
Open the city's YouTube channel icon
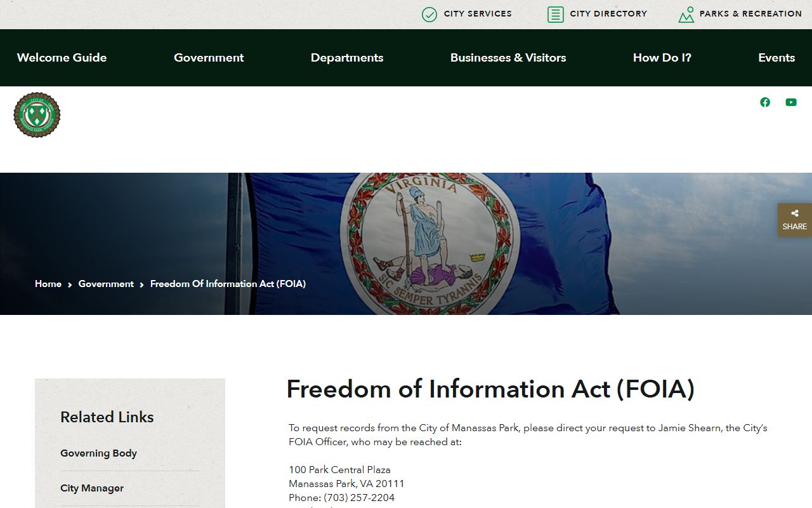point(791,102)
